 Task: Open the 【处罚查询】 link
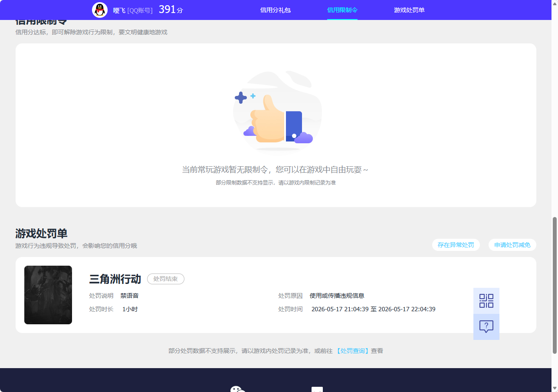tap(352, 351)
